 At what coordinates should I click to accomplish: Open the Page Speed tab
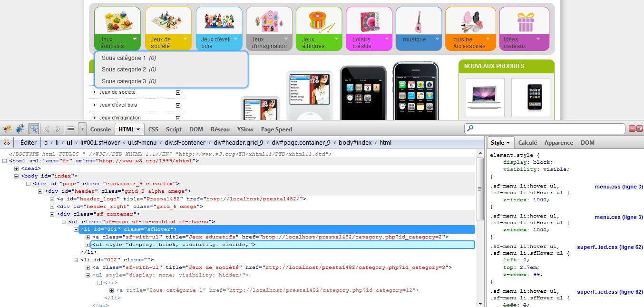pos(276,129)
